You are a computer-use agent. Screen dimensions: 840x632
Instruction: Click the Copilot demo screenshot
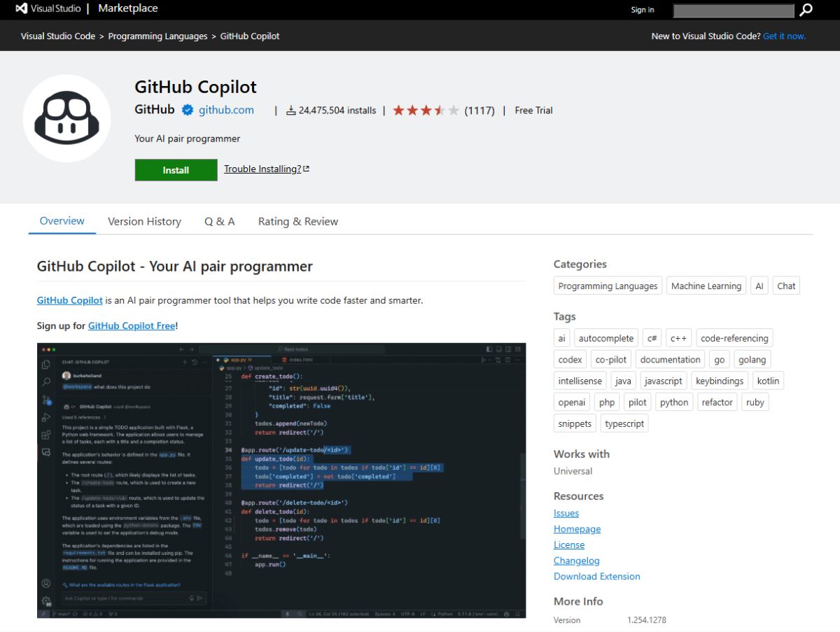[281, 480]
